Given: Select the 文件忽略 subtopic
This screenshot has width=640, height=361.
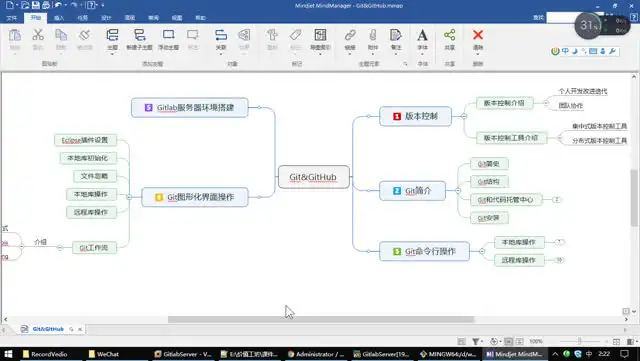Looking at the screenshot, I should coord(95,176).
